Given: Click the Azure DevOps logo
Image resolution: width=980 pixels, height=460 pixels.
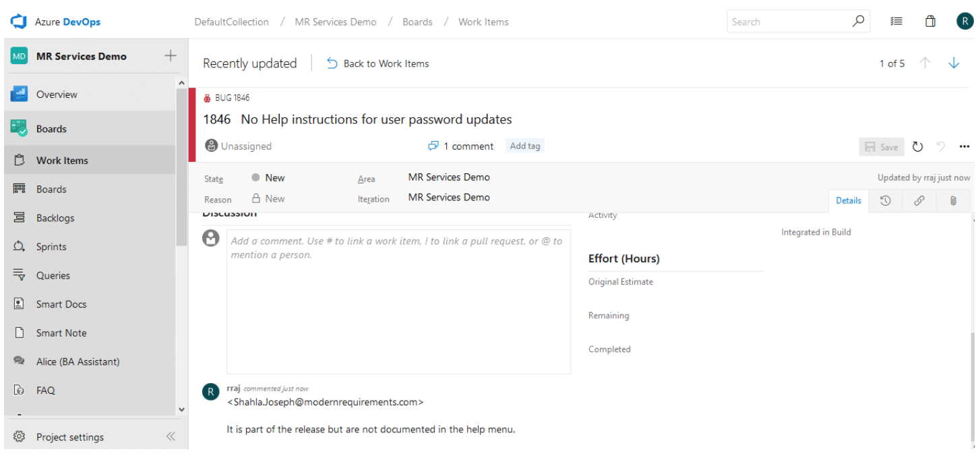Looking at the screenshot, I should click(18, 21).
